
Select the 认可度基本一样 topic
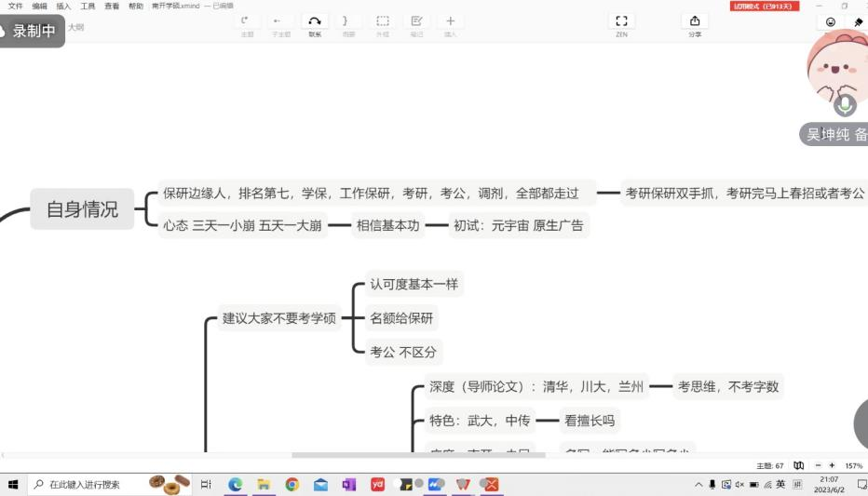(x=414, y=284)
